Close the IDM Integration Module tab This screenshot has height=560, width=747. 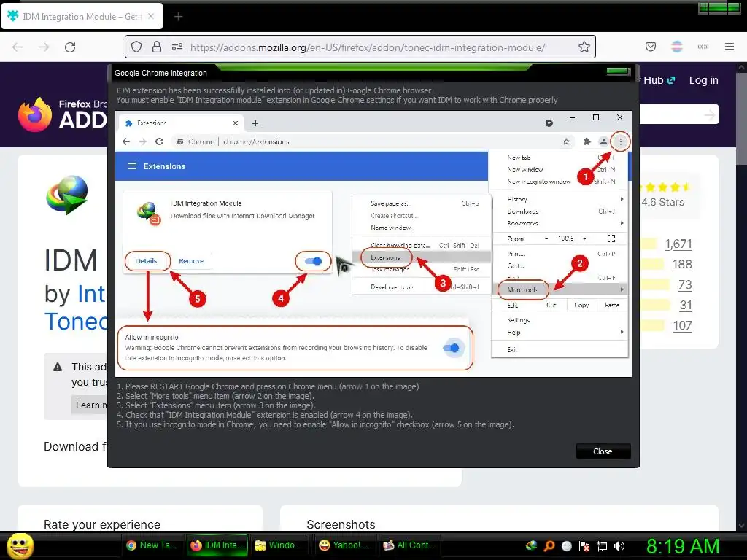coord(151,16)
